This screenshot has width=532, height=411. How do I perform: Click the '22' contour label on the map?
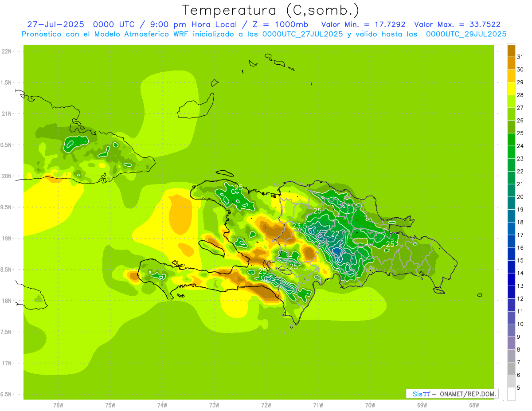tap(335, 234)
